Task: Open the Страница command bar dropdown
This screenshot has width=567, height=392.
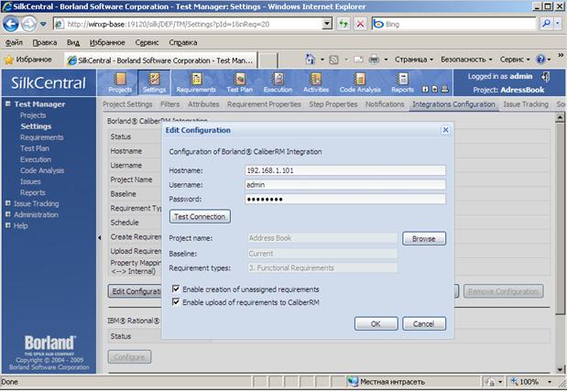Action: coord(414,60)
